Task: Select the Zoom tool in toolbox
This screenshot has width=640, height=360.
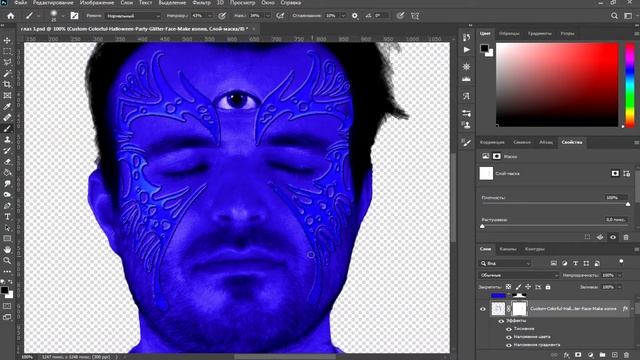Action: 7,260
